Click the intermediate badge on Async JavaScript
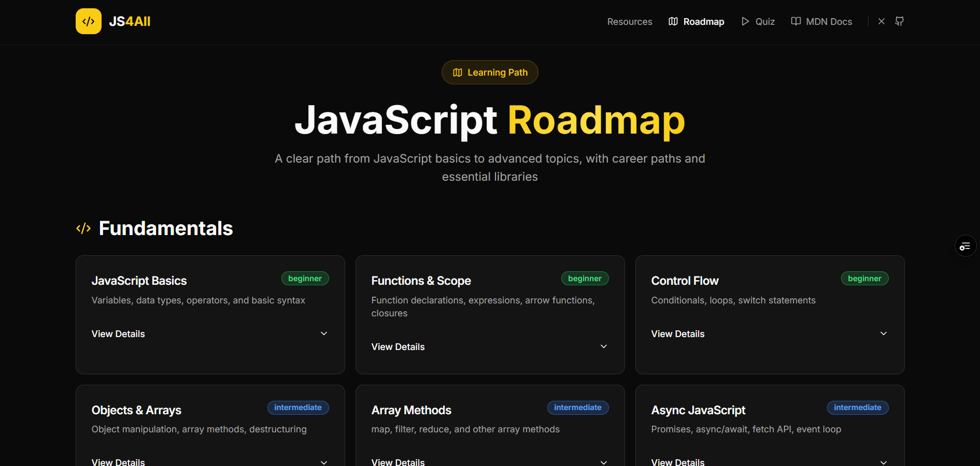Viewport: 980px width, 466px height. coord(858,407)
